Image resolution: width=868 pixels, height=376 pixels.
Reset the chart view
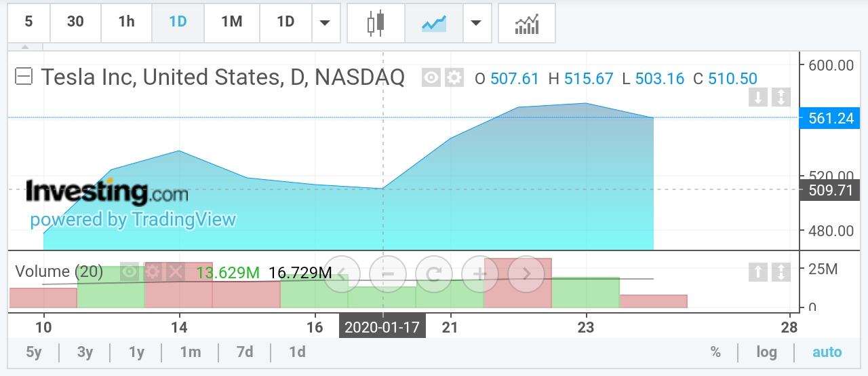[433, 274]
